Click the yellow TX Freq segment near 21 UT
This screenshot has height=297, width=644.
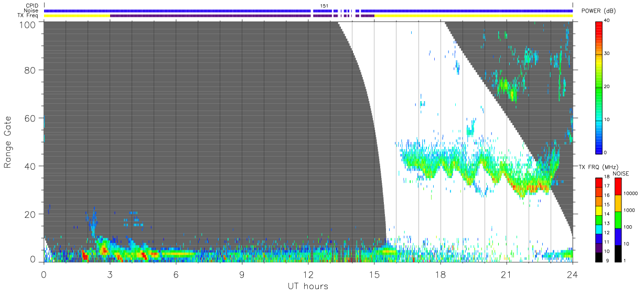(473, 16)
